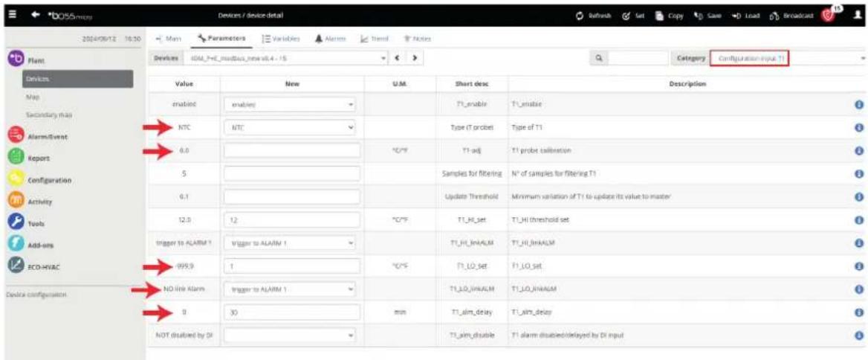This screenshot has height=360, width=868.
Task: Open the Alarm/Event section
Action: point(36,136)
